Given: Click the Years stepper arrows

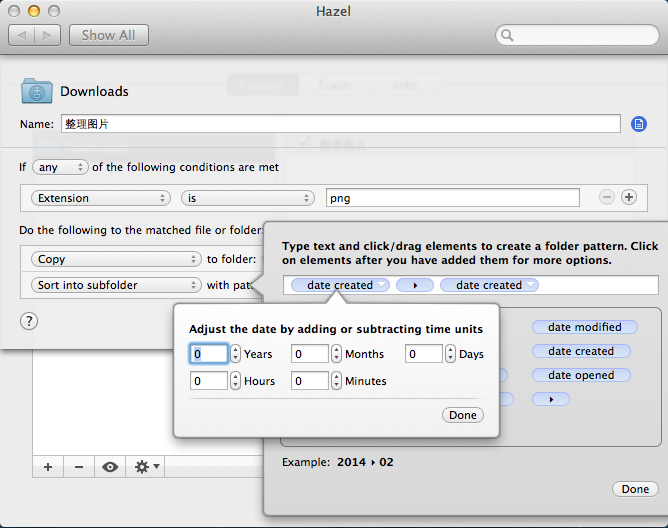Looking at the screenshot, I should pos(236,354).
